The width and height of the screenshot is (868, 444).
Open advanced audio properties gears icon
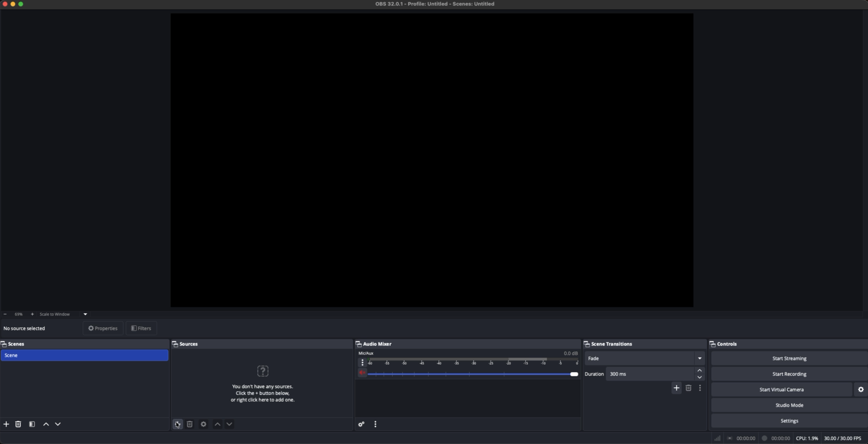[x=361, y=424]
